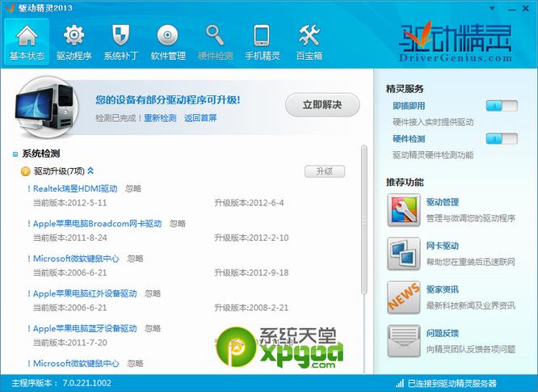Switch to the 基本状态 tab

(27, 41)
